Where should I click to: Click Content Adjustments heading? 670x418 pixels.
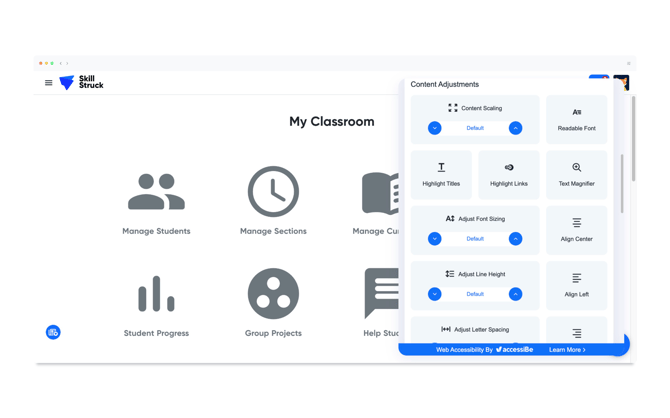(444, 84)
